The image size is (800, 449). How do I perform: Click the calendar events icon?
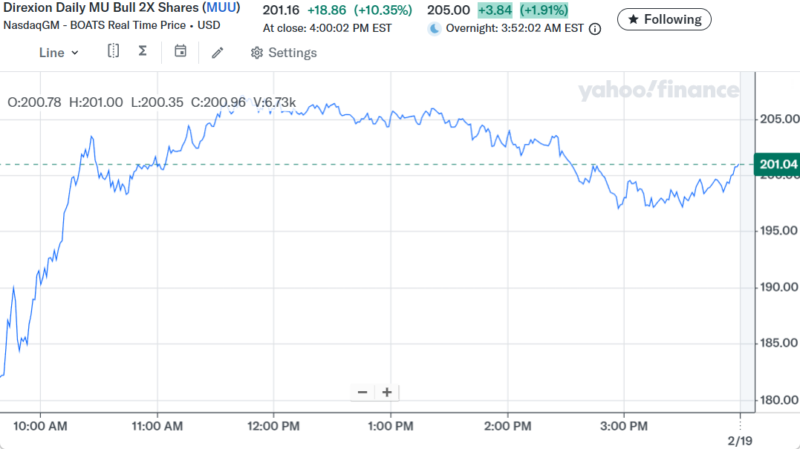[x=180, y=51]
